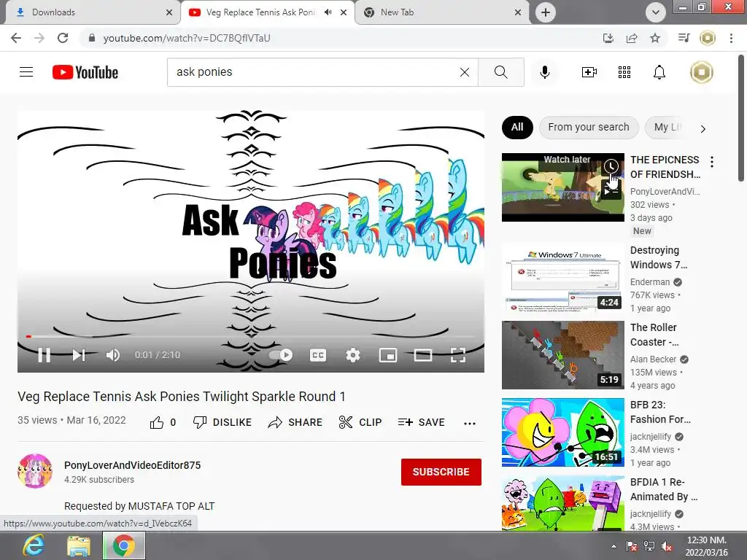The image size is (747, 560).
Task: Open File Explorer from taskbar
Action: [x=79, y=545]
